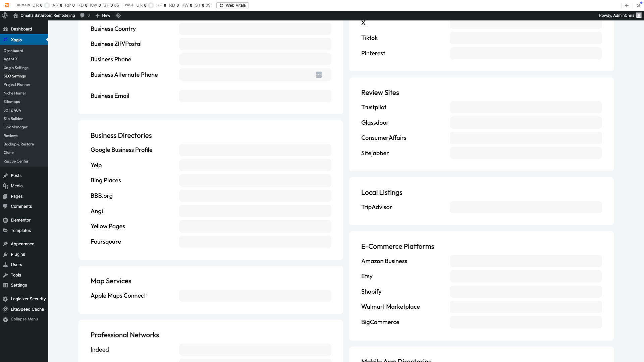Focus the Bing Places input field
The height and width of the screenshot is (362, 644).
(255, 181)
